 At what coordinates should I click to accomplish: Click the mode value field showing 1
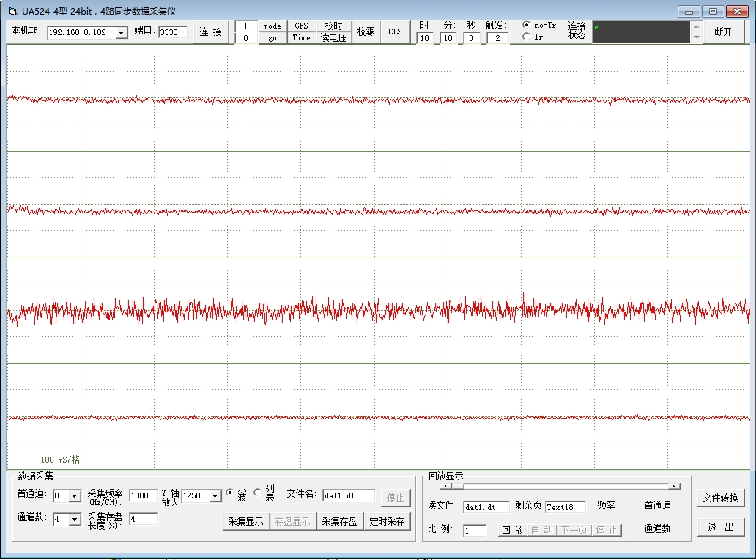pos(246,26)
